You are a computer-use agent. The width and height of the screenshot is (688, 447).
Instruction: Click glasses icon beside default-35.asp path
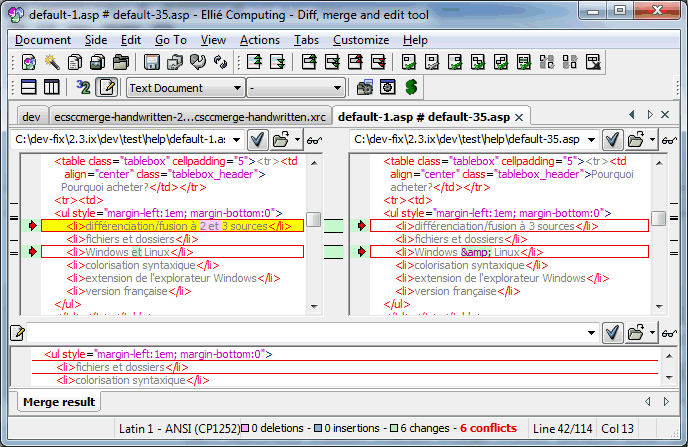670,140
